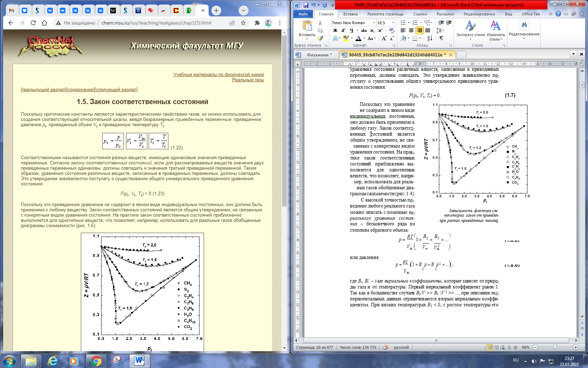Viewport: 588px width, 368px height.
Task: Apply the black font color button
Action: click(358, 38)
